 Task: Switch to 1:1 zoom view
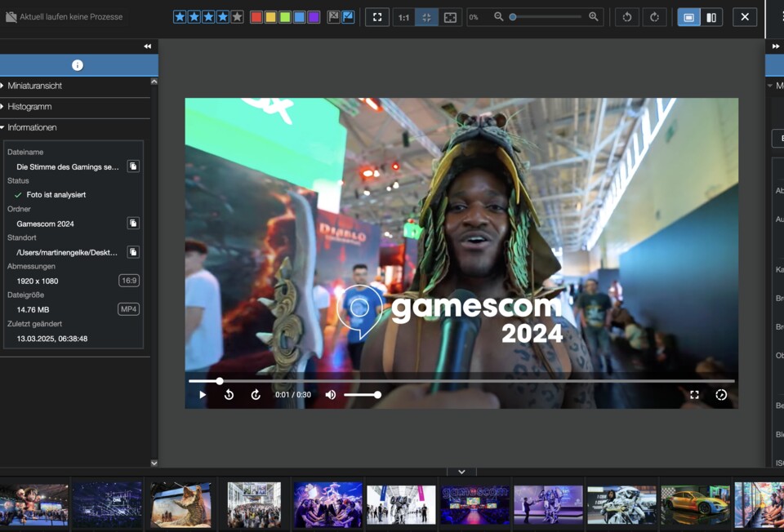pyautogui.click(x=403, y=16)
